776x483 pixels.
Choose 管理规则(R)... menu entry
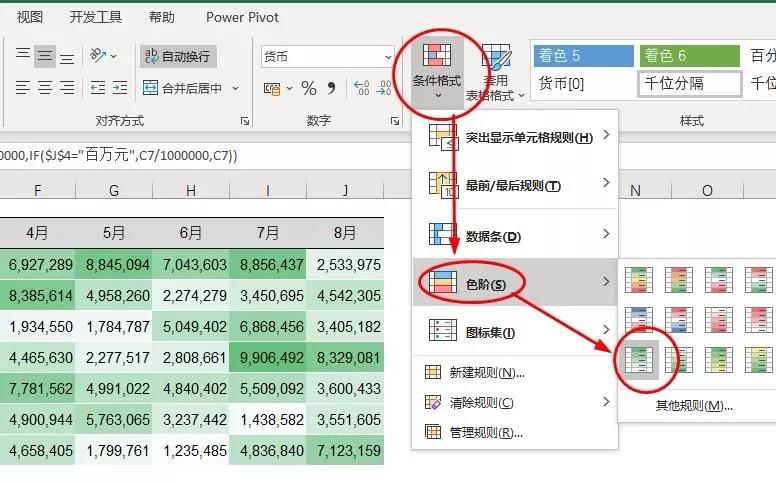click(x=515, y=432)
